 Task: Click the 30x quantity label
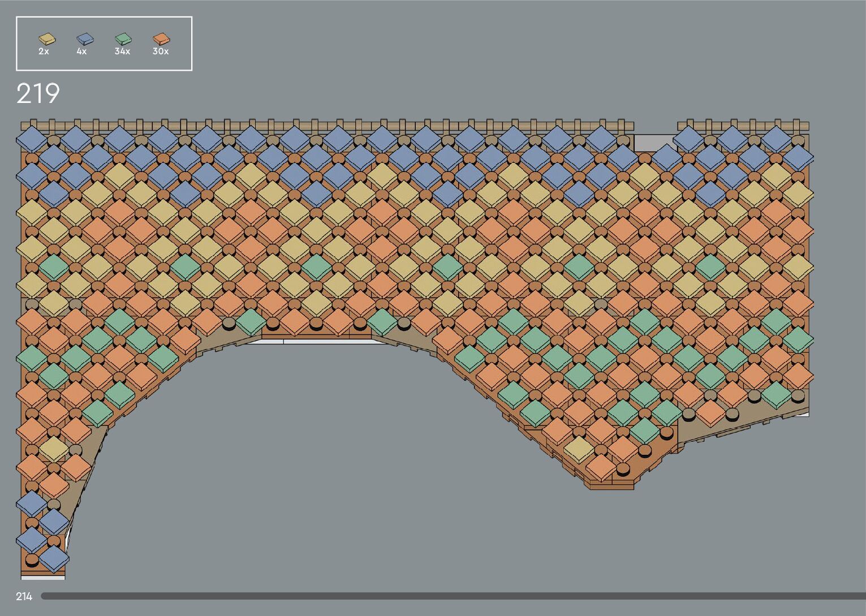click(x=161, y=51)
